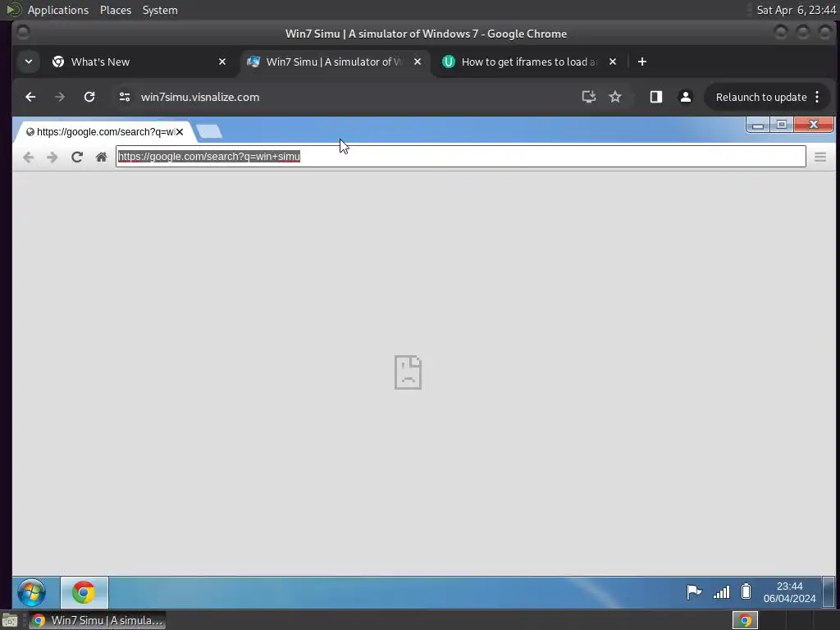Go to simulated browser home page
Screen dimensions: 840x630
coord(101,157)
